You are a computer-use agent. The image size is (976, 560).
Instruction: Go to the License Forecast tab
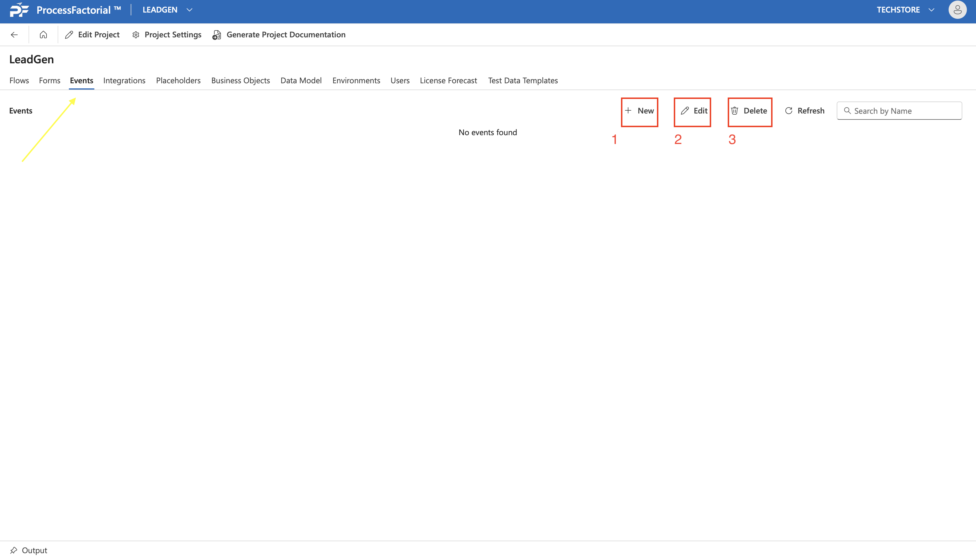448,80
